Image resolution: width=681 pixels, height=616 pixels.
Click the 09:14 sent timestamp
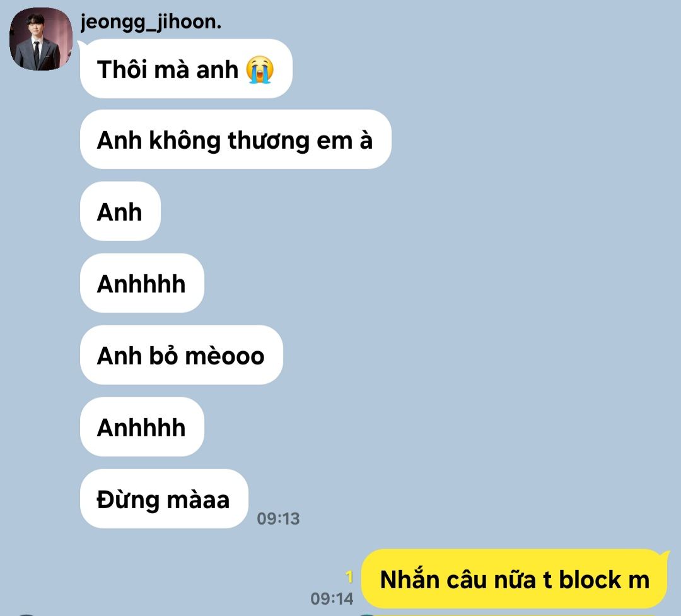[x=332, y=598]
